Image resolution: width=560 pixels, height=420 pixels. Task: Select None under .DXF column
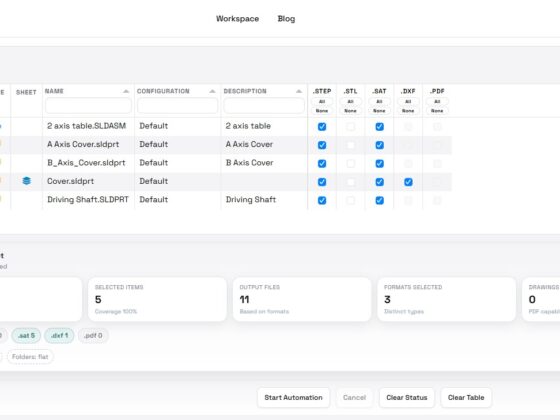pyautogui.click(x=408, y=111)
